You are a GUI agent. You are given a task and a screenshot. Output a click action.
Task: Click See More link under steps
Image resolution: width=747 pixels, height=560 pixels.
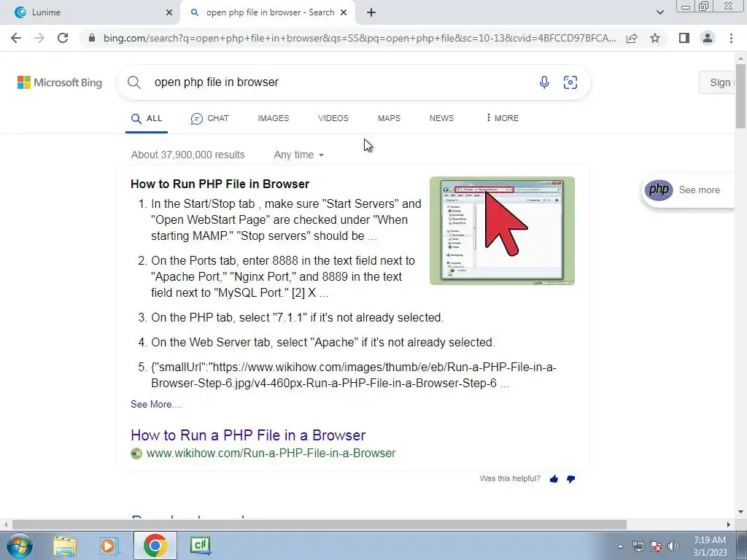(156, 404)
